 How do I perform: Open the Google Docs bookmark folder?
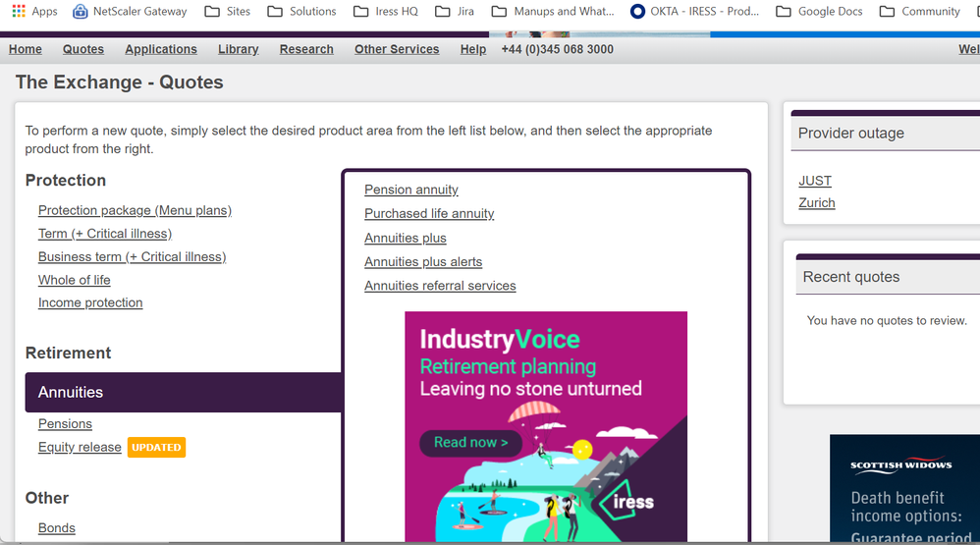tap(819, 11)
